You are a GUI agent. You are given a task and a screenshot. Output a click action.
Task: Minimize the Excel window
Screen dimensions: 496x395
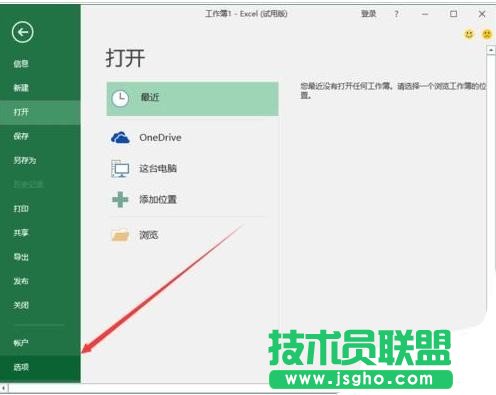click(425, 14)
